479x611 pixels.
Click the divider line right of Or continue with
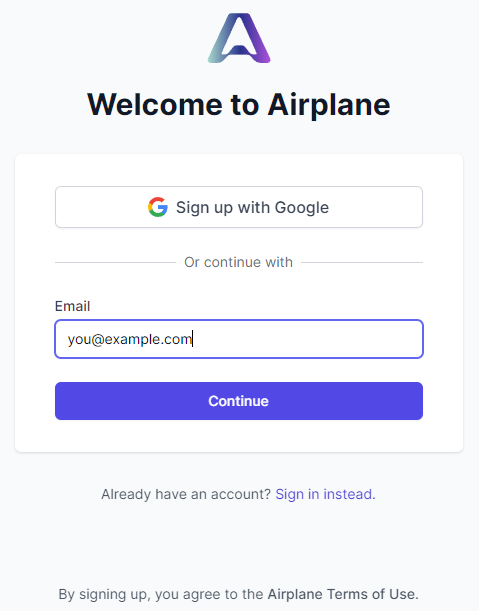(x=362, y=263)
